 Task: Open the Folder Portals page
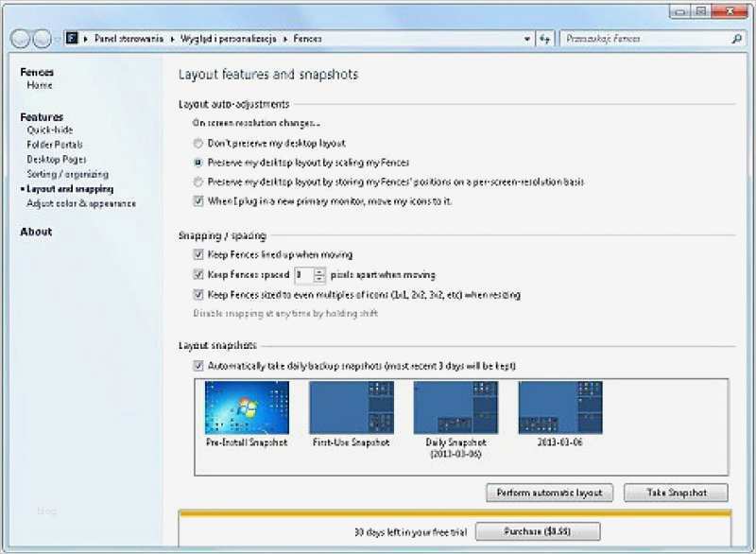pos(55,145)
